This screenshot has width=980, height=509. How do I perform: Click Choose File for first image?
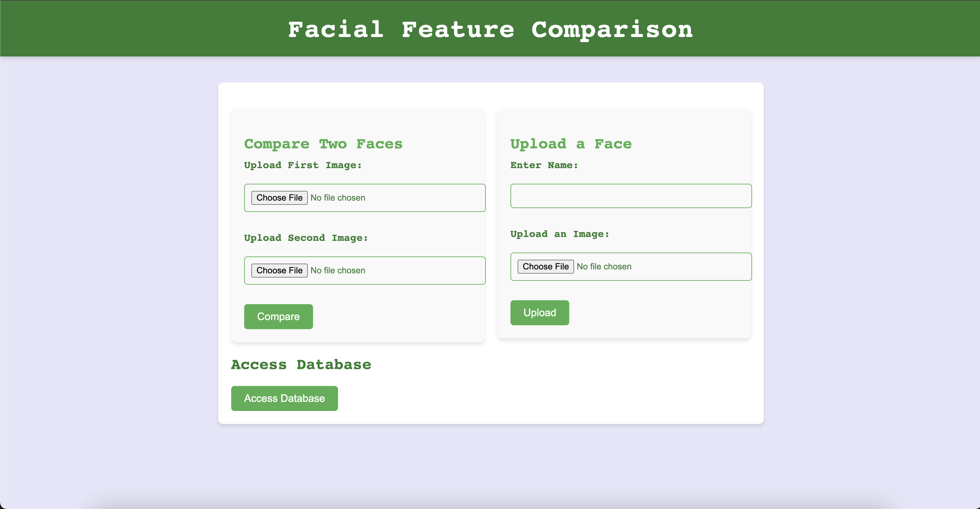tap(279, 198)
